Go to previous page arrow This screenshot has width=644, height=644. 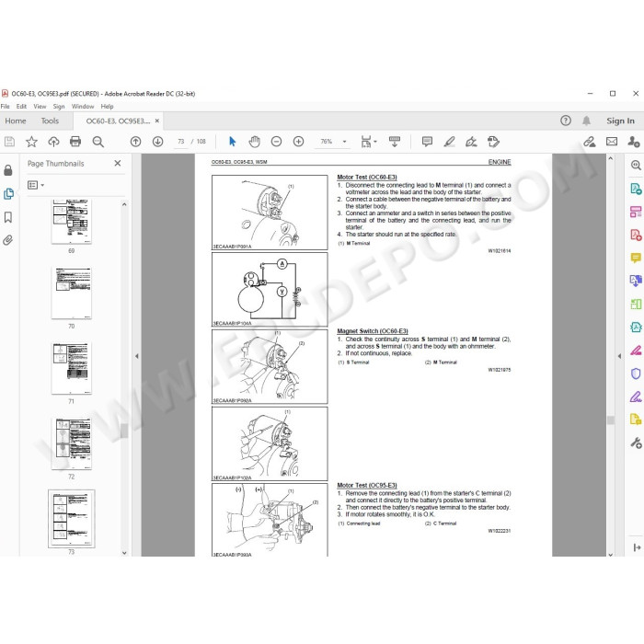pyautogui.click(x=135, y=142)
